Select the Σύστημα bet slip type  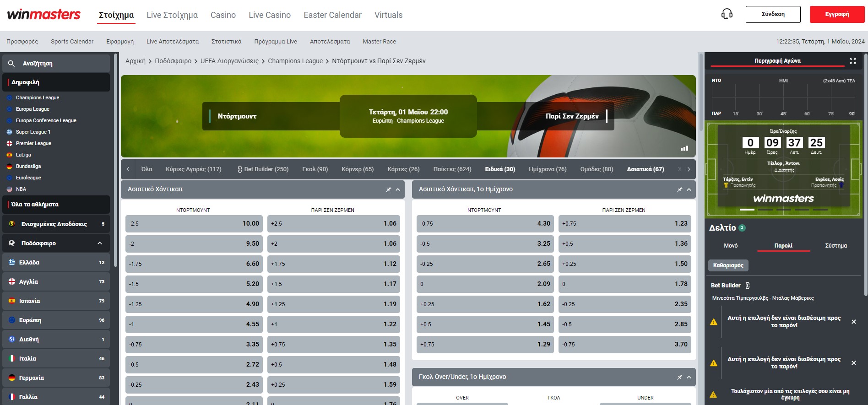pyautogui.click(x=835, y=246)
